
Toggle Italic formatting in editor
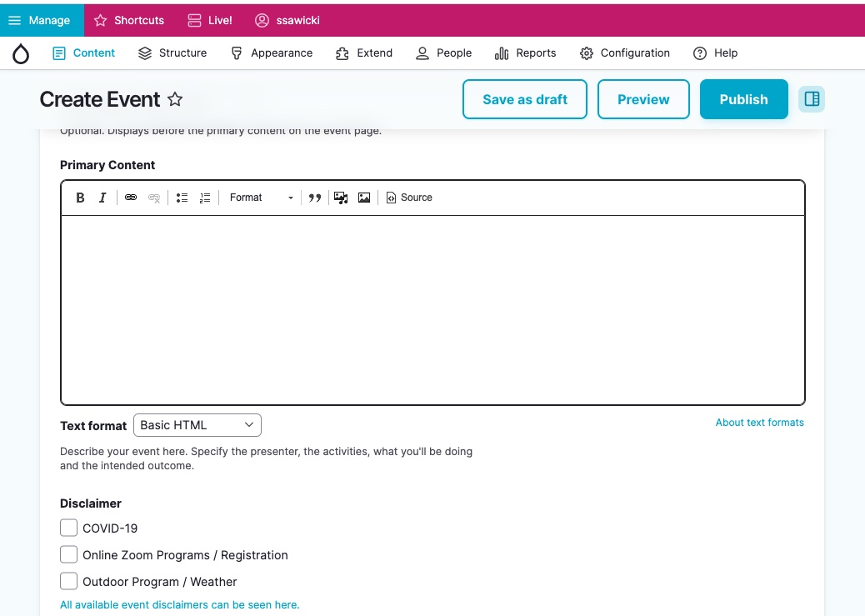pos(102,198)
